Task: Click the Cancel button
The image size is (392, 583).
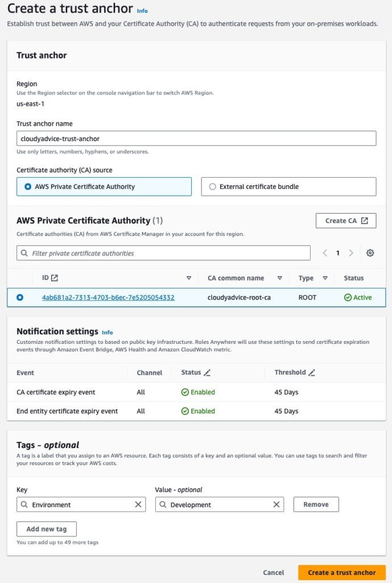Action: (274, 573)
